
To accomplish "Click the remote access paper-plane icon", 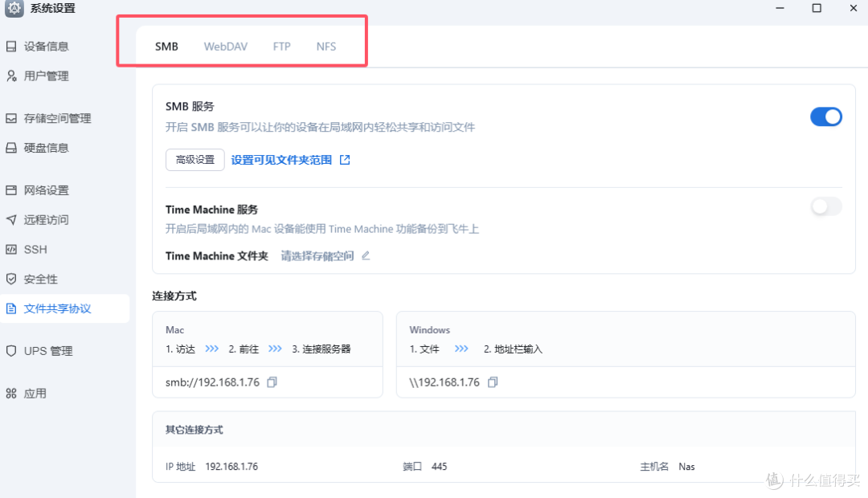I will coord(11,219).
